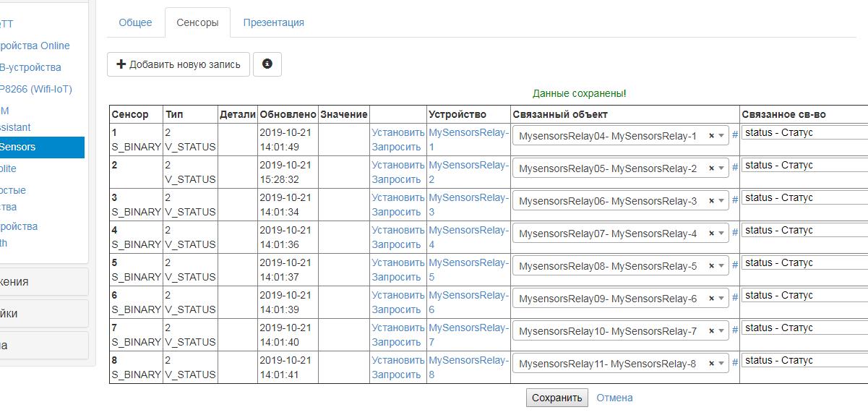Click Запросить for sensor 5
Screen dimensions: 868x415
pyautogui.click(x=396, y=277)
